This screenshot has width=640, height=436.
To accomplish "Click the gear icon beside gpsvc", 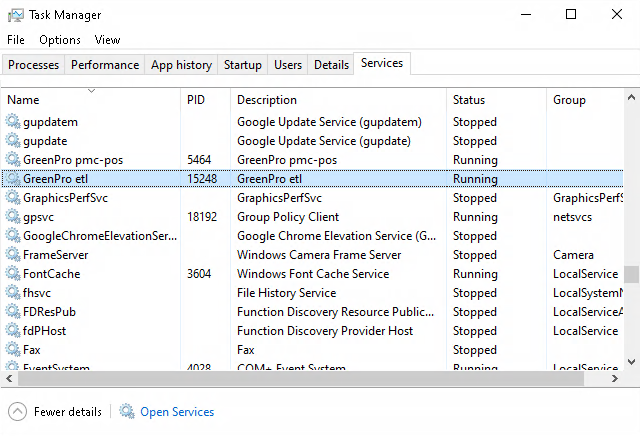I will [13, 217].
